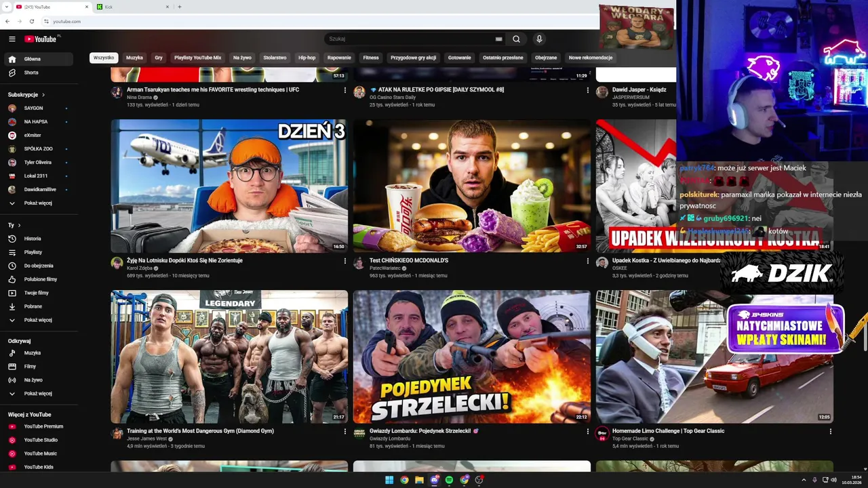Go to Główna in the sidebar
Image resolution: width=868 pixels, height=488 pixels.
[40, 59]
